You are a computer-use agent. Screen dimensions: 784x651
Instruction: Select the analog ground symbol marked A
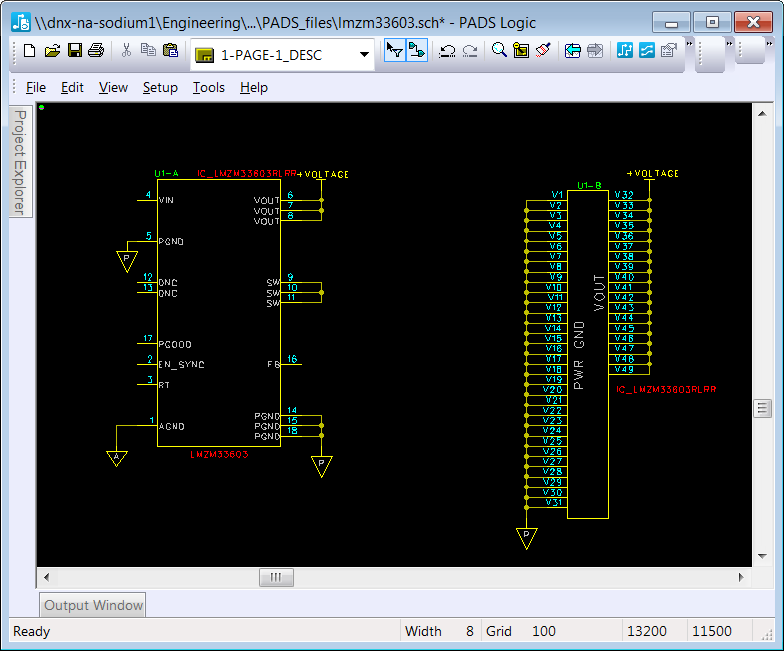[x=116, y=458]
